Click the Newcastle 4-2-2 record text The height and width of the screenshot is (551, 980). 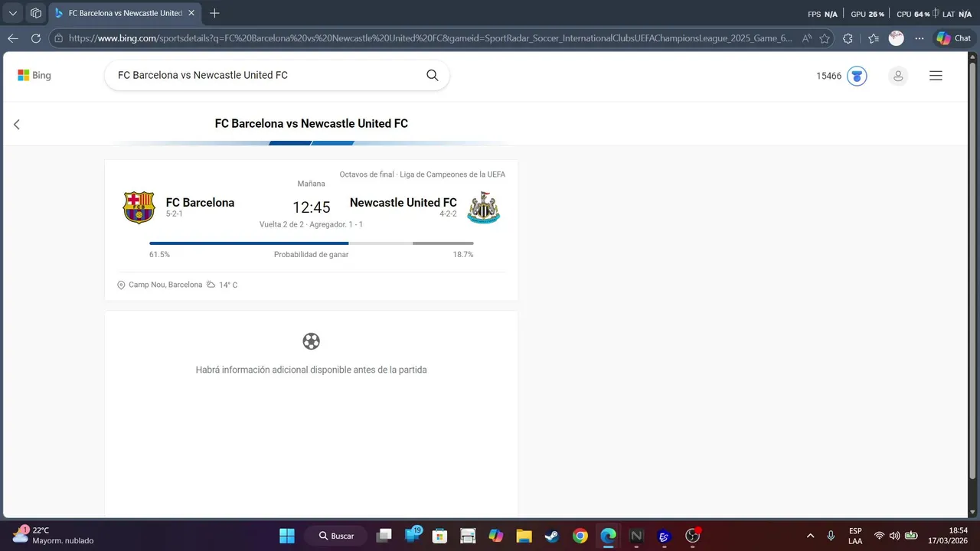tap(448, 214)
